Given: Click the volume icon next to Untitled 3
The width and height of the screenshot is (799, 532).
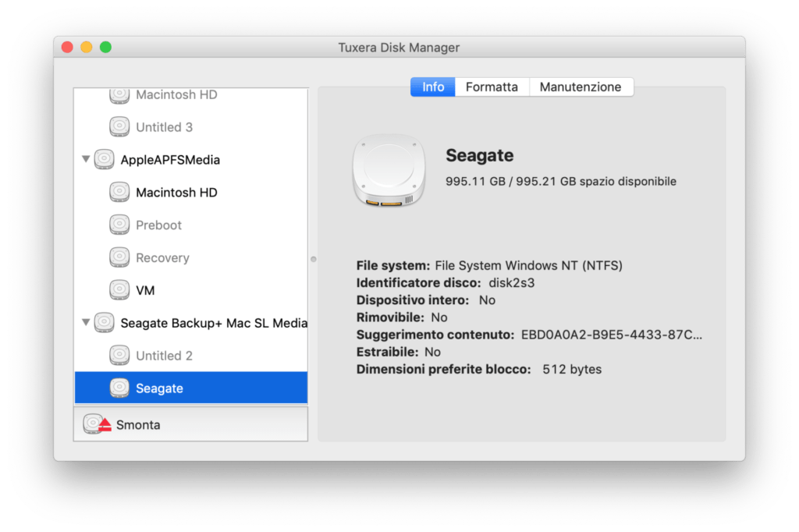Looking at the screenshot, I should click(119, 127).
